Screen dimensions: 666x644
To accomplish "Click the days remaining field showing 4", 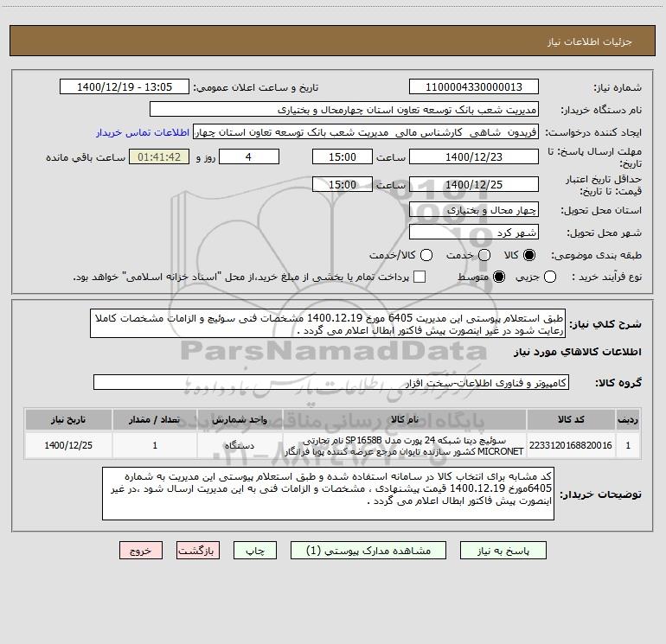I will pyautogui.click(x=248, y=156).
